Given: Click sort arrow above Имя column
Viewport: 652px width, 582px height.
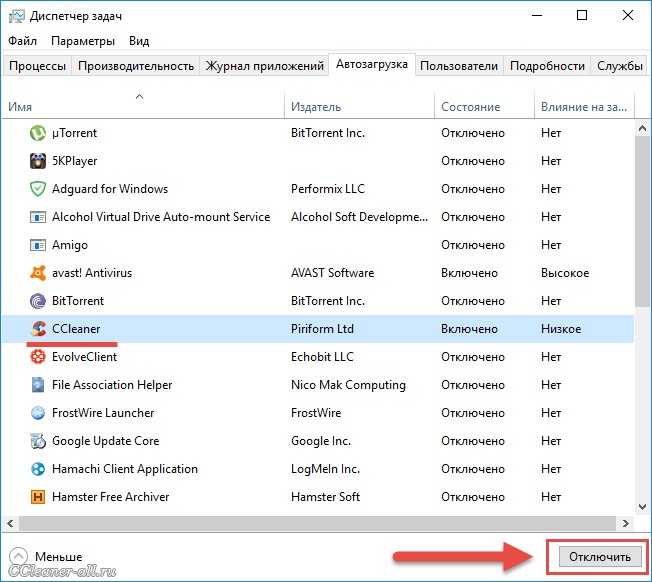Looking at the screenshot, I should pos(140,96).
